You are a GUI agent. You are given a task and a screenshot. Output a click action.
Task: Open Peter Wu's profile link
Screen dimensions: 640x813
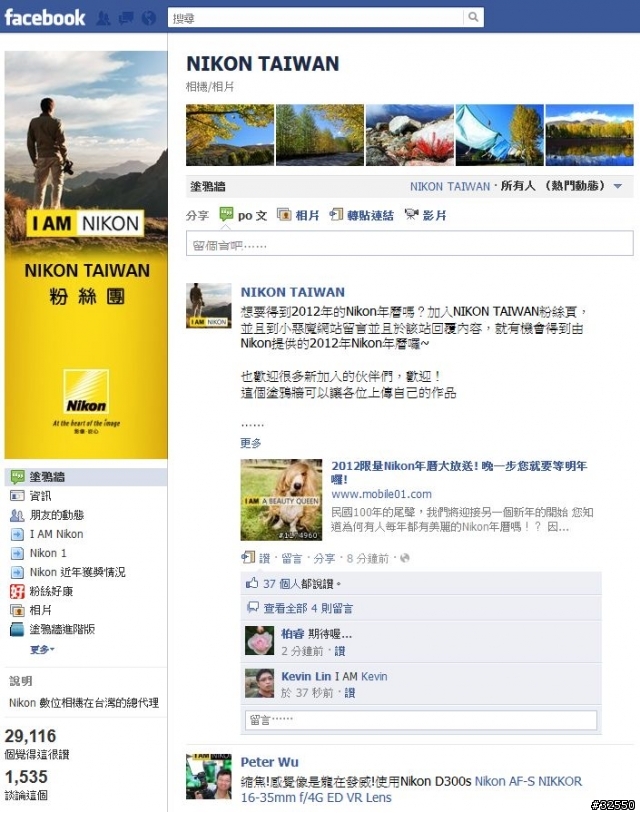[x=269, y=762]
